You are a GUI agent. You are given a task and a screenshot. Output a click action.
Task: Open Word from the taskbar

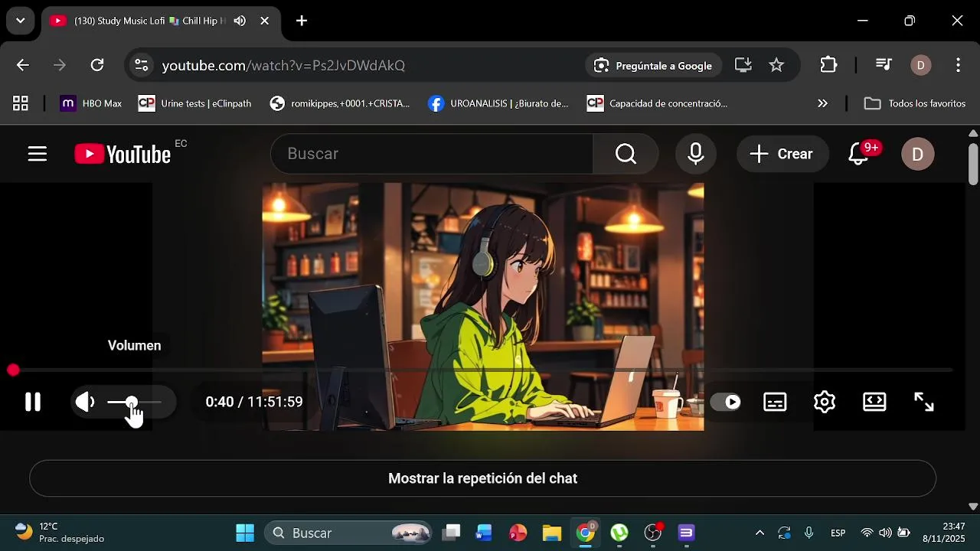(x=484, y=533)
